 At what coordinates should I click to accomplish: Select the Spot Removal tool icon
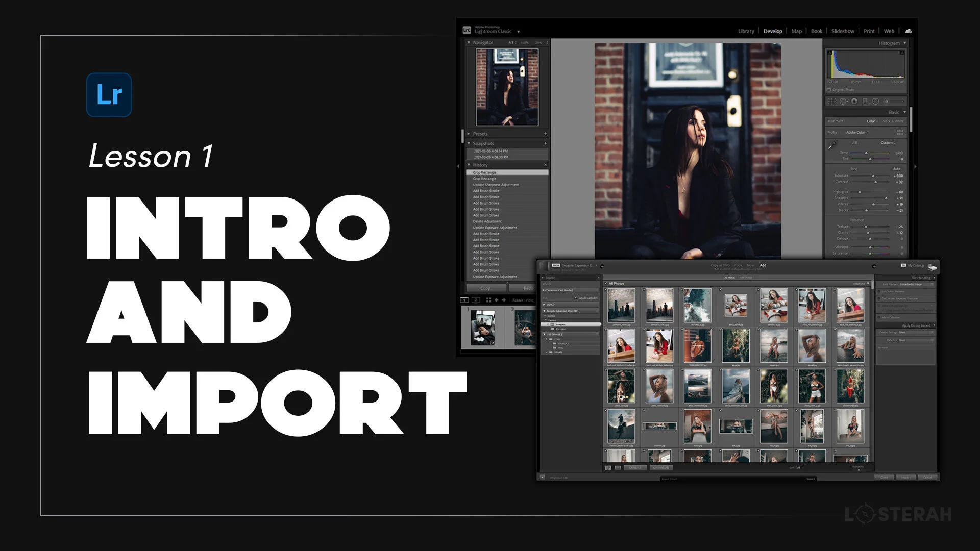pos(843,102)
